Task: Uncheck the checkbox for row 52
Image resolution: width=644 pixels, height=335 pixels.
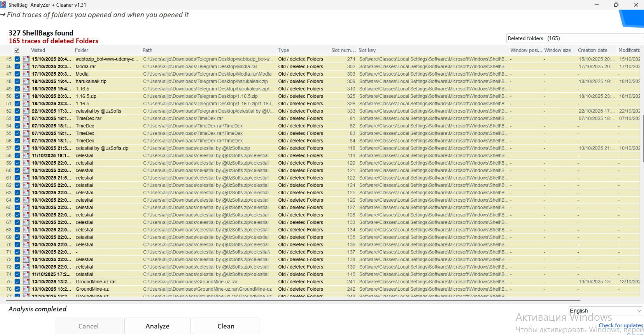Action: tap(17, 111)
